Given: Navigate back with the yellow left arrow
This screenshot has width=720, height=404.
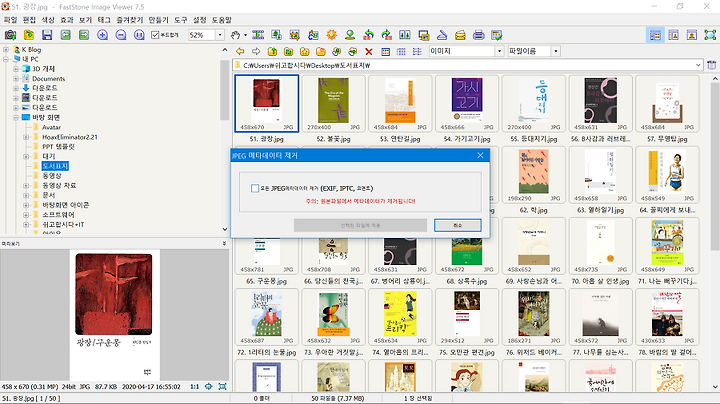Looking at the screenshot, I should pyautogui.click(x=240, y=51).
